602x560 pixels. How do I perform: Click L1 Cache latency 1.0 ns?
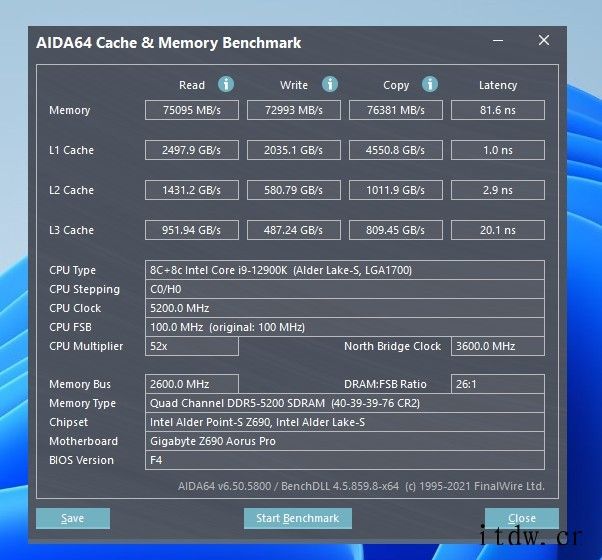click(x=498, y=150)
